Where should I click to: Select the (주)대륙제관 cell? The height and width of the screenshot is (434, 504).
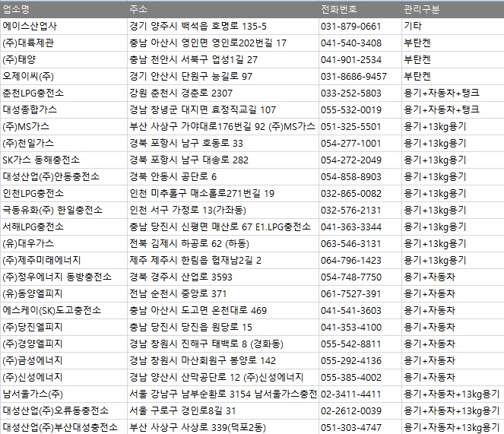64,43
